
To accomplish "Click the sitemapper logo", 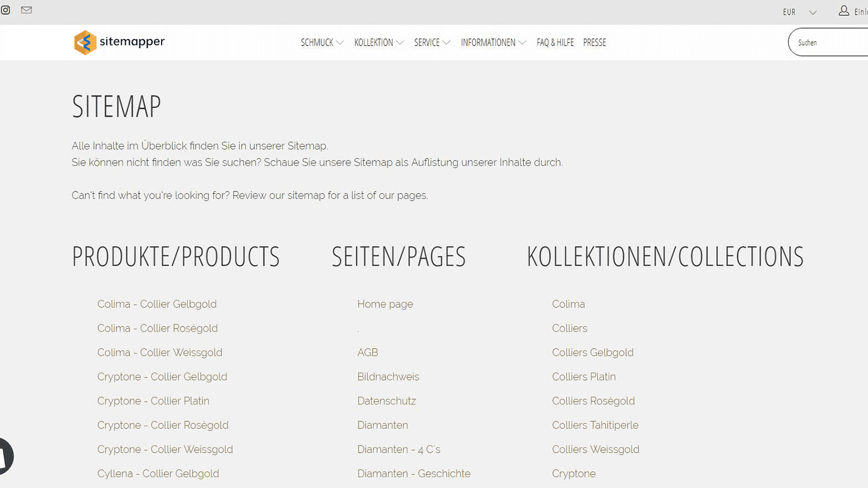I will point(119,42).
